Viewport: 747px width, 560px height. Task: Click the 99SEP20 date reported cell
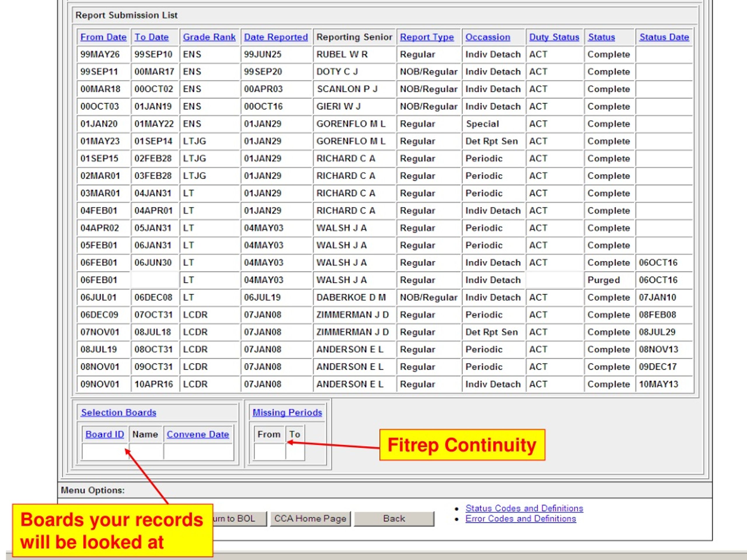277,71
